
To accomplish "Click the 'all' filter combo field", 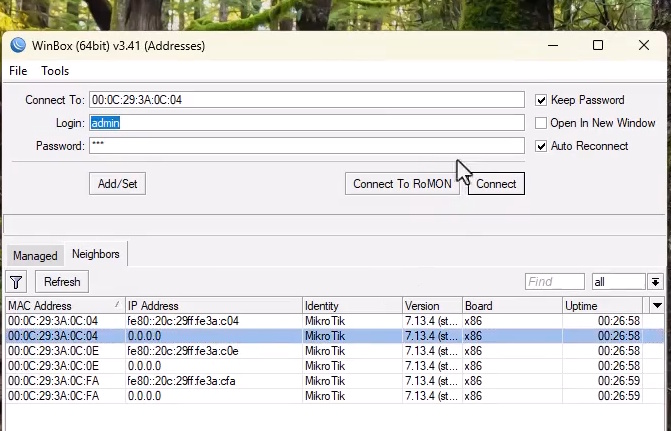I will [618, 282].
